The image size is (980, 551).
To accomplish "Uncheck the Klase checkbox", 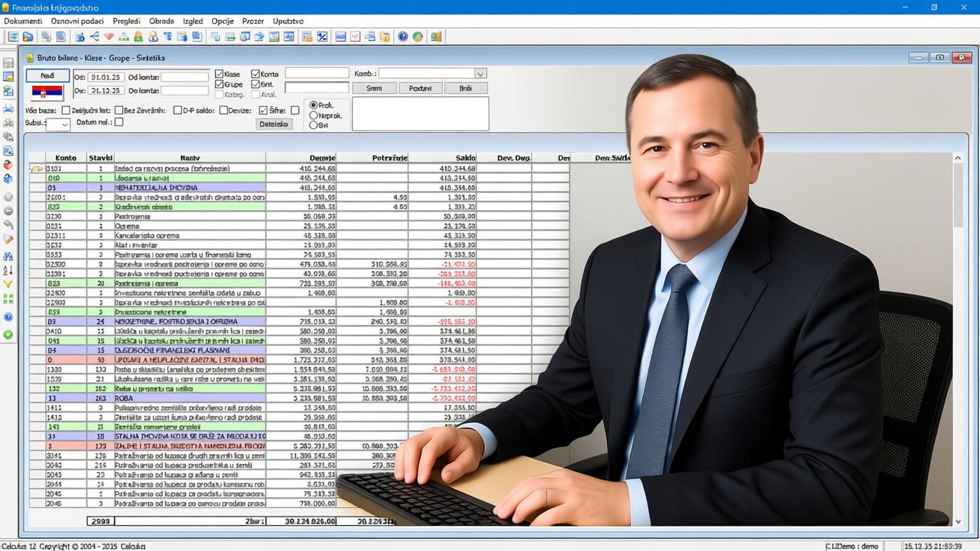I will 219,74.
